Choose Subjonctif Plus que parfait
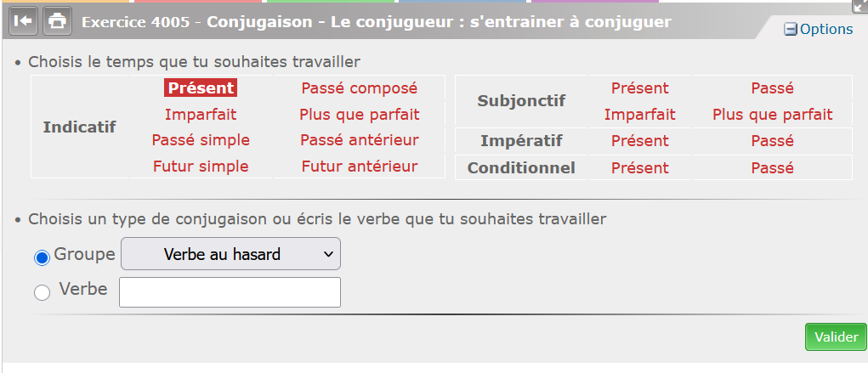Screen dimensions: 868x373 (x=772, y=115)
